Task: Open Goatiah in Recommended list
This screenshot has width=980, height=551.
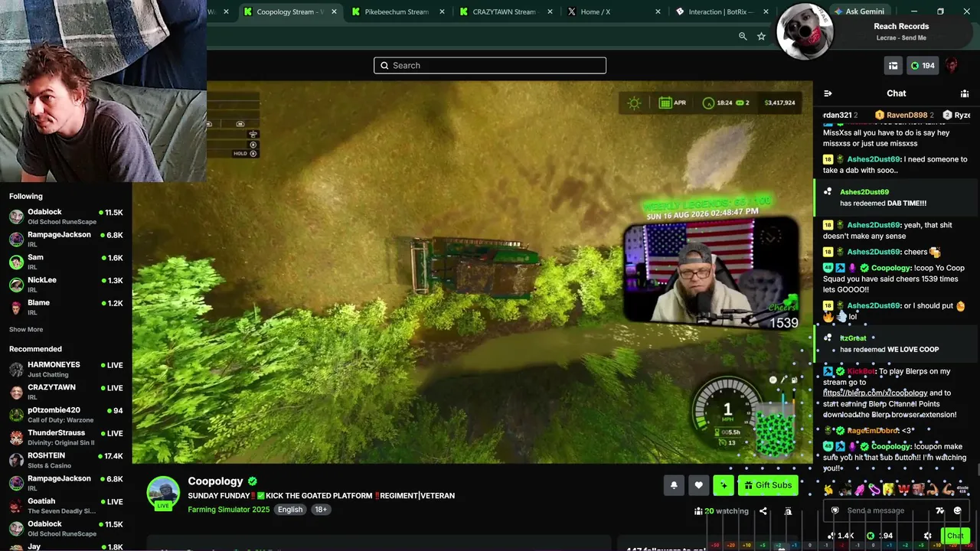Action: 66,505
